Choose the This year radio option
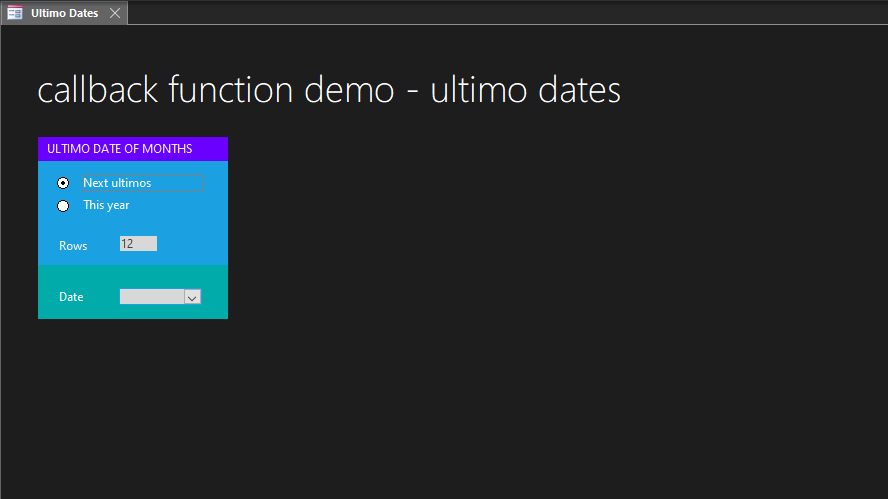This screenshot has height=499, width=888. point(63,206)
